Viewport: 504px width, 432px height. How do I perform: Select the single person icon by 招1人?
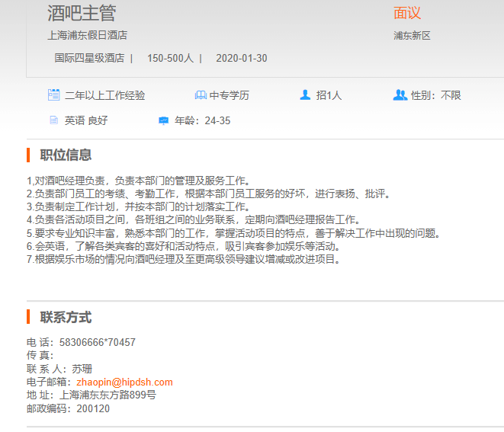pyautogui.click(x=305, y=95)
